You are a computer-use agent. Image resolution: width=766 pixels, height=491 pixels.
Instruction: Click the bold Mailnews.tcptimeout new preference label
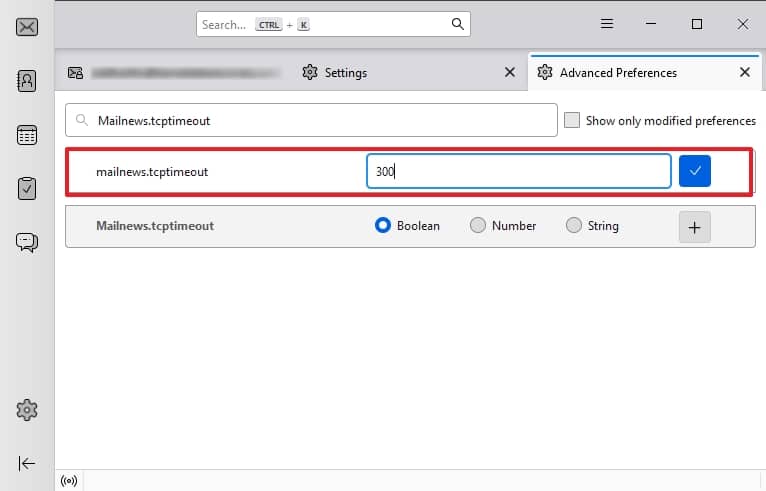click(x=155, y=226)
